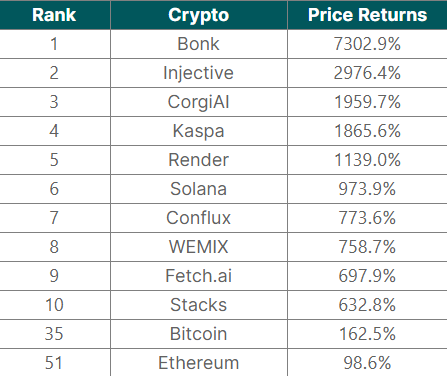This screenshot has width=447, height=376.
Task: Select the Render cell
Action: click(199, 160)
